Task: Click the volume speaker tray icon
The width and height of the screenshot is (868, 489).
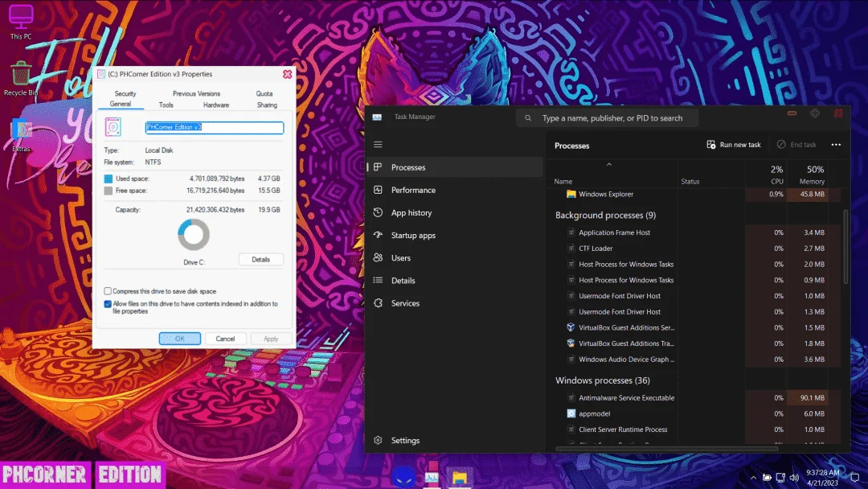Action: click(794, 478)
